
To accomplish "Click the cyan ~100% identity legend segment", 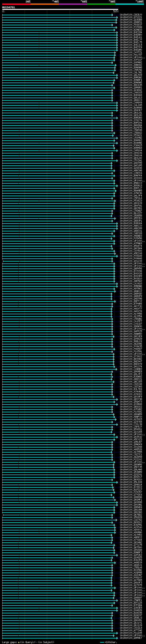I will coord(130,4).
